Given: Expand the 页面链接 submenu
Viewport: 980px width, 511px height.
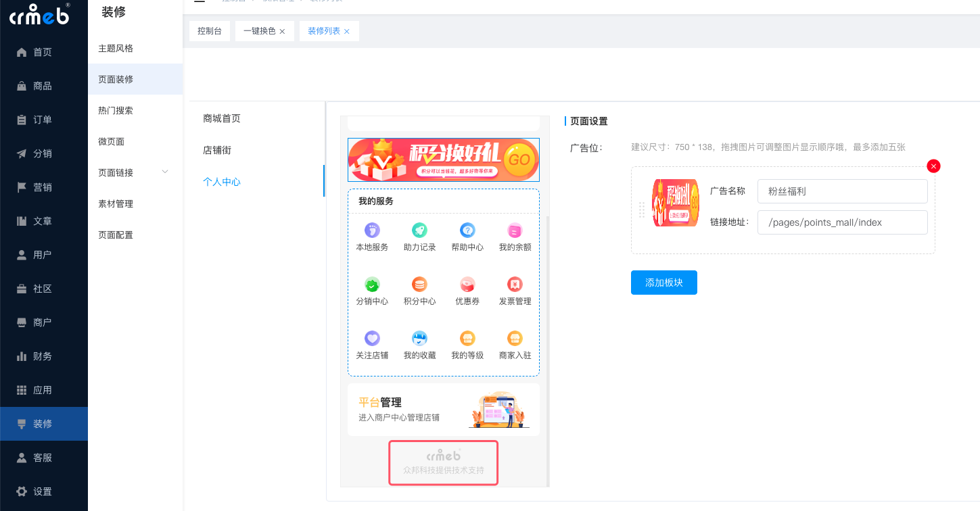Looking at the screenshot, I should pos(165,172).
